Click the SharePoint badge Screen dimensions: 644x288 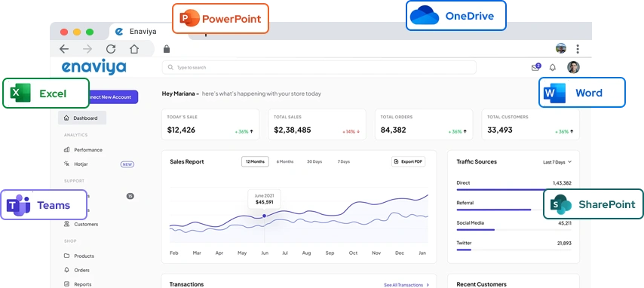(x=593, y=204)
